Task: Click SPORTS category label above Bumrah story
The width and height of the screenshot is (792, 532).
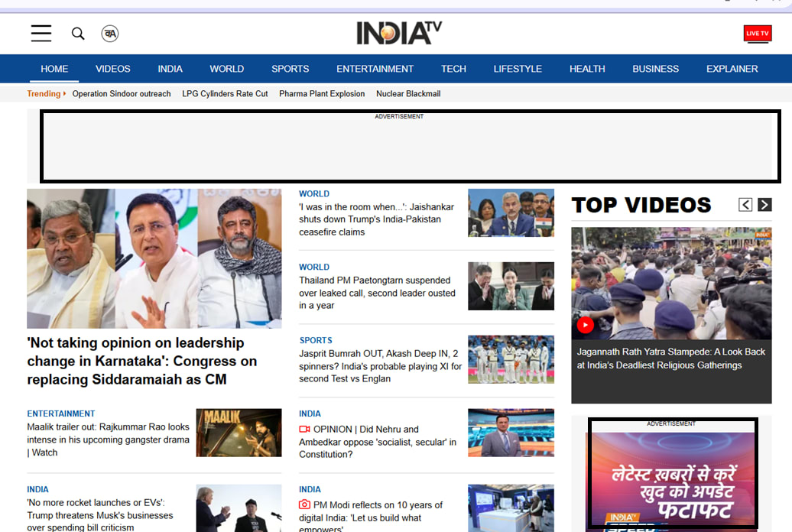Action: click(x=316, y=340)
